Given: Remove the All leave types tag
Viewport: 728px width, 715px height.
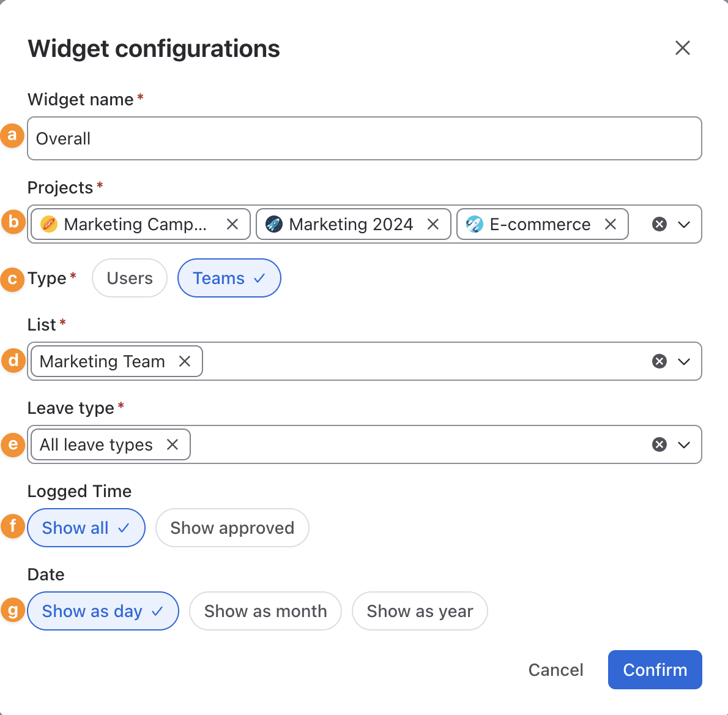Looking at the screenshot, I should pos(173,444).
